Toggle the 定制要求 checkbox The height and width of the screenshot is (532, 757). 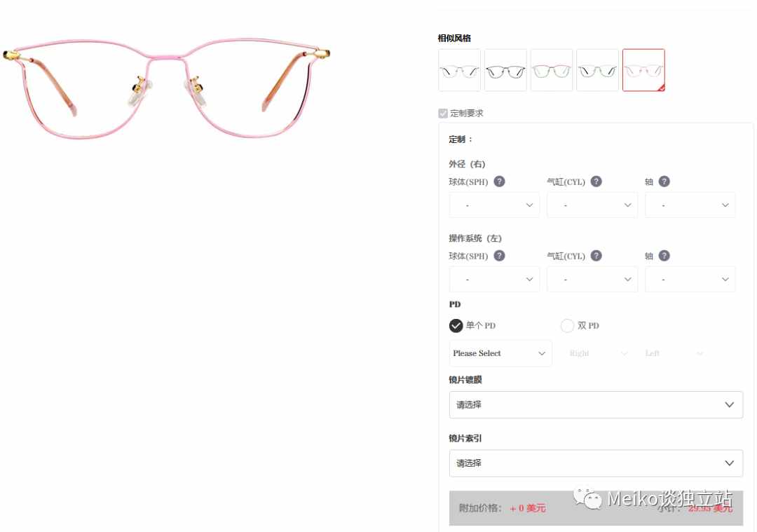[443, 114]
